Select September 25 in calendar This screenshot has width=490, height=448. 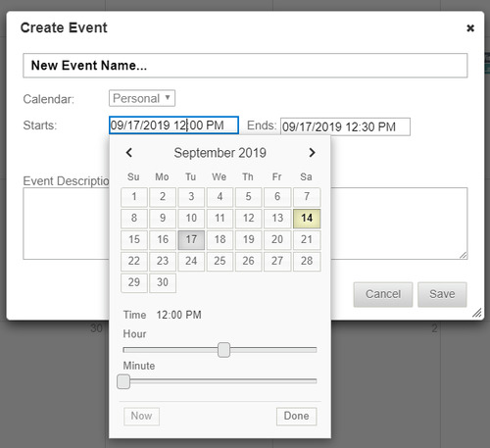point(220,261)
